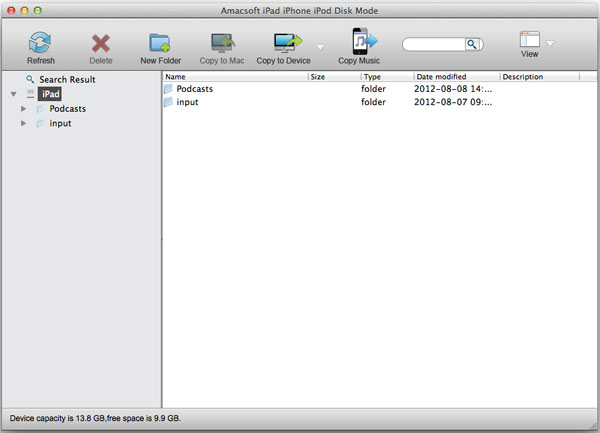Click the Delete red X icon

coord(101,43)
